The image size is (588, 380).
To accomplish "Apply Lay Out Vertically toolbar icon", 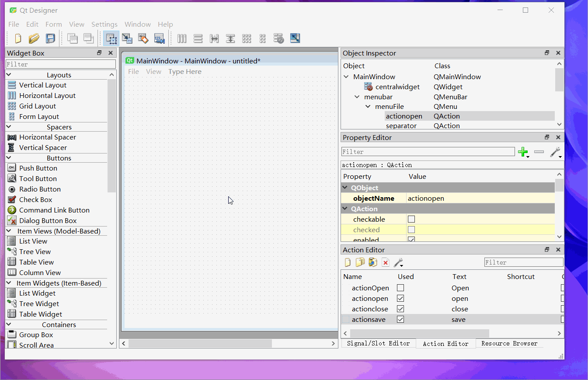I will click(x=198, y=38).
